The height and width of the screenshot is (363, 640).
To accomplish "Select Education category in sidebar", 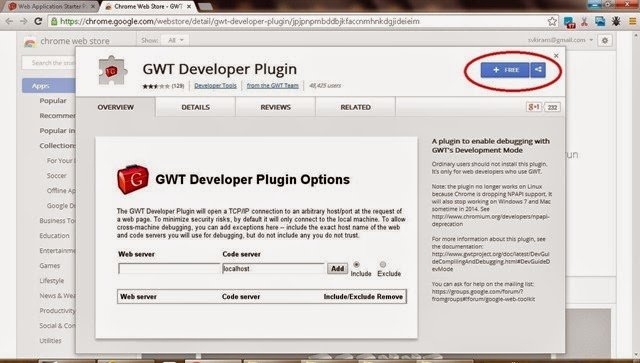I will click(x=54, y=236).
